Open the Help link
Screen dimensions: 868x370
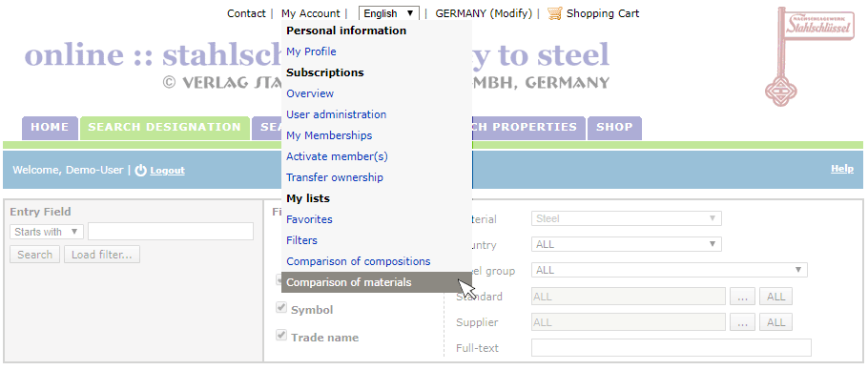(x=842, y=169)
